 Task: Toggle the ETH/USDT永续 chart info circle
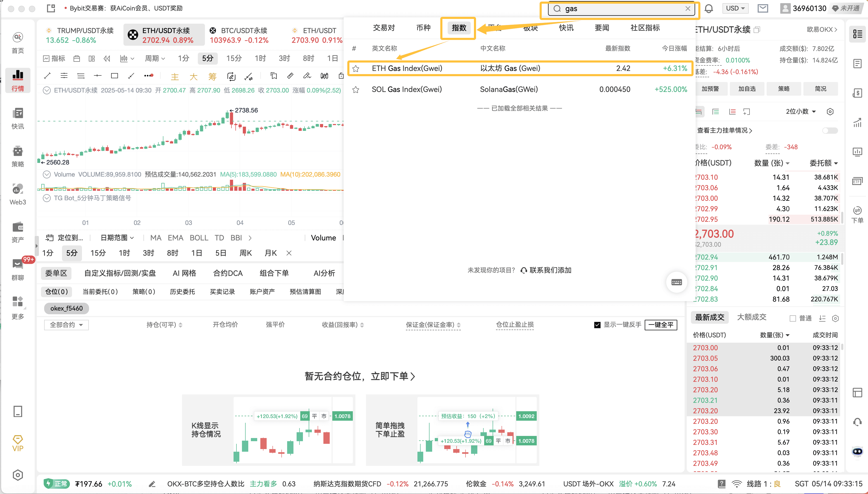point(47,90)
